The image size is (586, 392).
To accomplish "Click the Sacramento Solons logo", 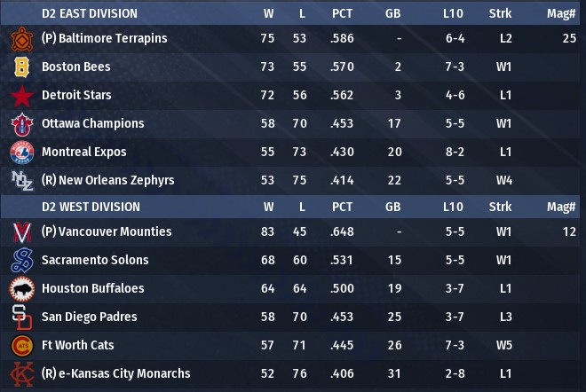I will pyautogui.click(x=21, y=261).
